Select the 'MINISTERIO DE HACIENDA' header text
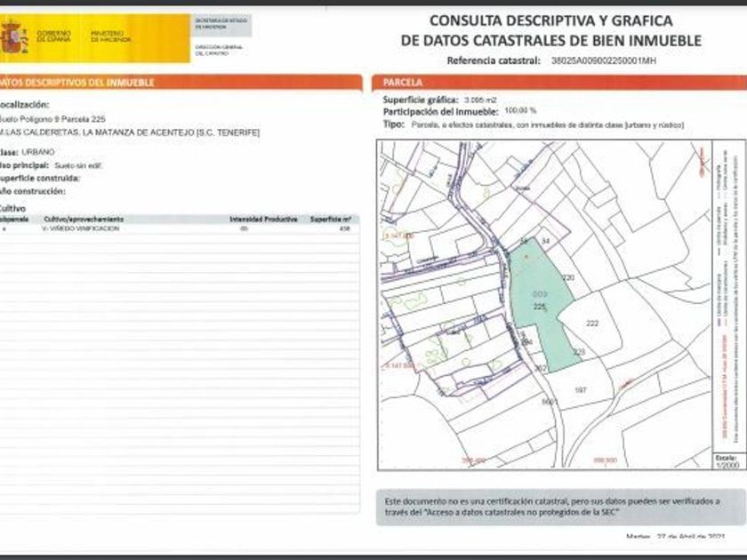The height and width of the screenshot is (560, 747). pos(110,36)
